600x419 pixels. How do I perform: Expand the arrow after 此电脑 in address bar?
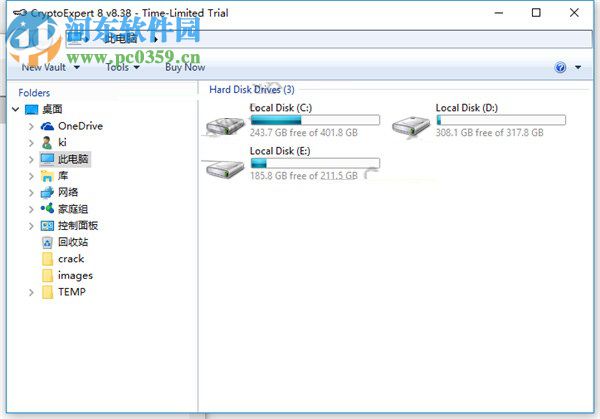[x=156, y=39]
